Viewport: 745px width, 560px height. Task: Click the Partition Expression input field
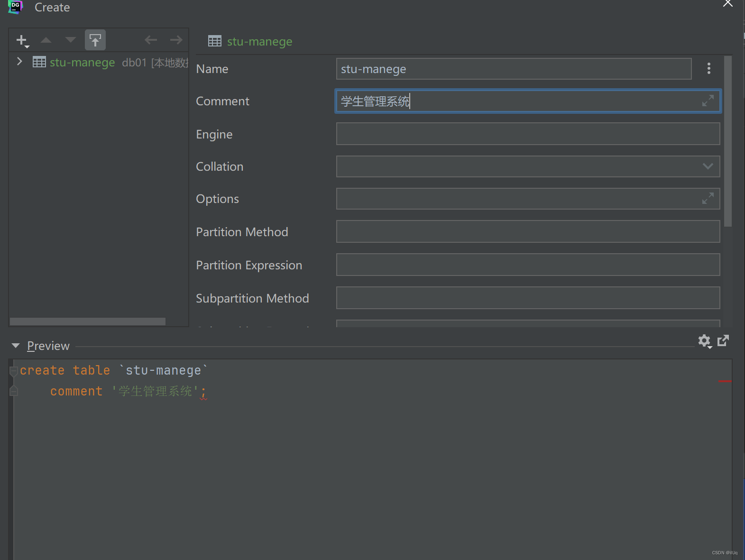pos(528,265)
